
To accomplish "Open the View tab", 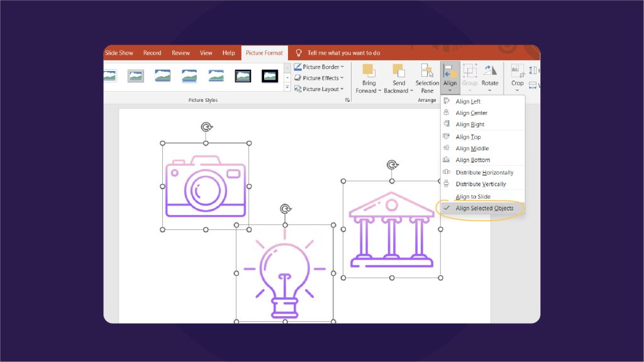I will [x=206, y=53].
